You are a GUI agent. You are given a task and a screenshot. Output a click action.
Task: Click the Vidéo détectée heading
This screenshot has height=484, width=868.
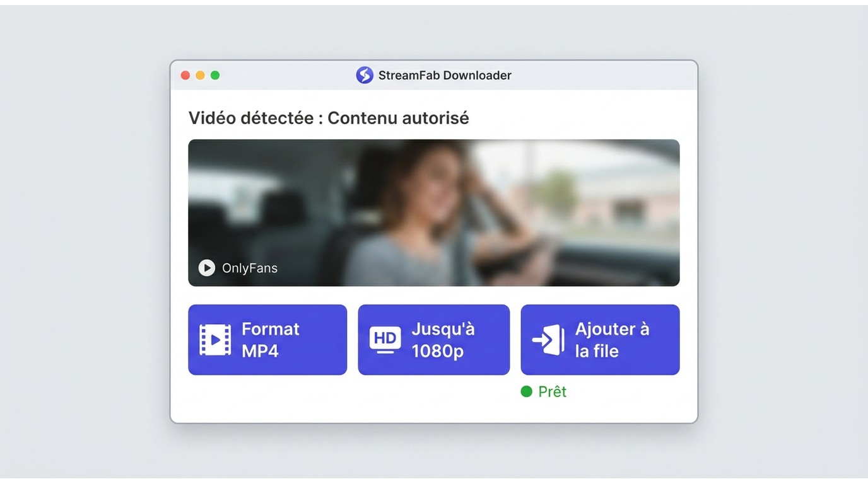(x=329, y=118)
